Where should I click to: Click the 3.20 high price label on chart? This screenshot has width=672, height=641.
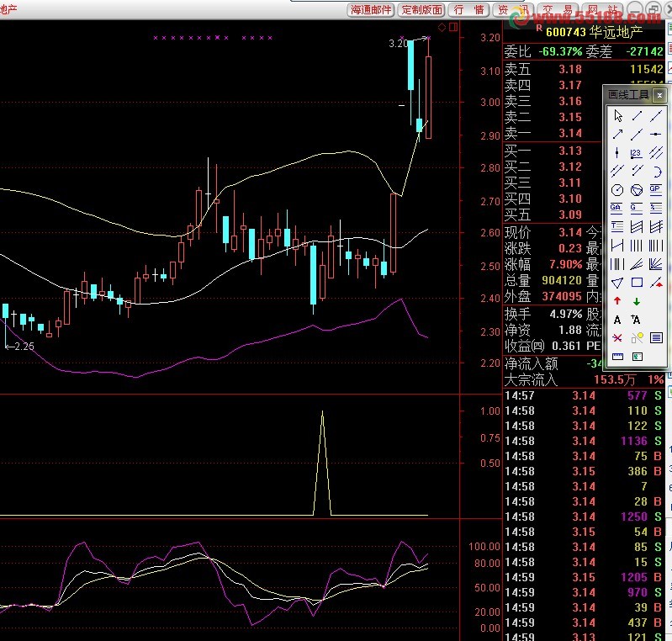click(x=398, y=43)
